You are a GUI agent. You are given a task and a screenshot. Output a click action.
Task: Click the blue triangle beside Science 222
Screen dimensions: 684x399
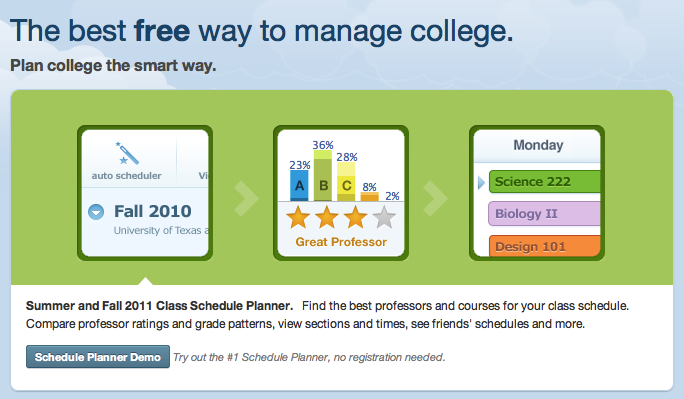[481, 182]
